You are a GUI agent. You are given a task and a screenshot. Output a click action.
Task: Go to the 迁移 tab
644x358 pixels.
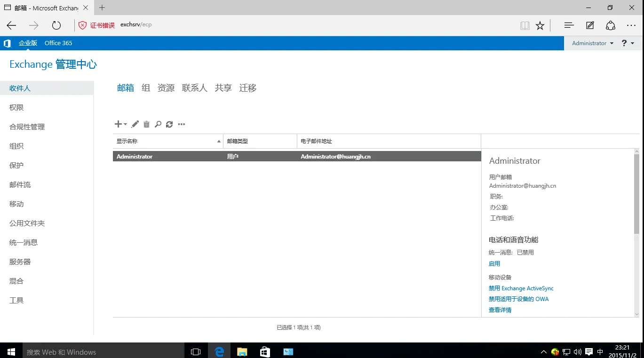[x=248, y=88]
